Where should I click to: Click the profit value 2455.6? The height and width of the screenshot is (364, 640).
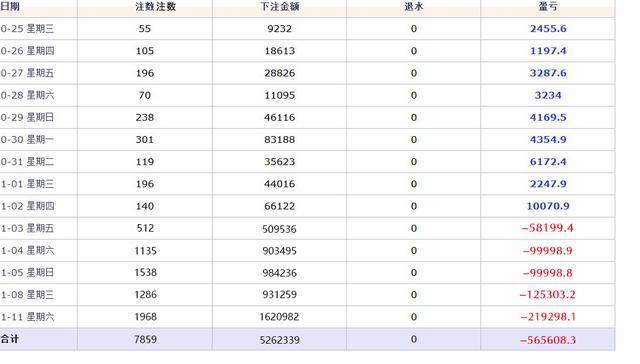(548, 29)
